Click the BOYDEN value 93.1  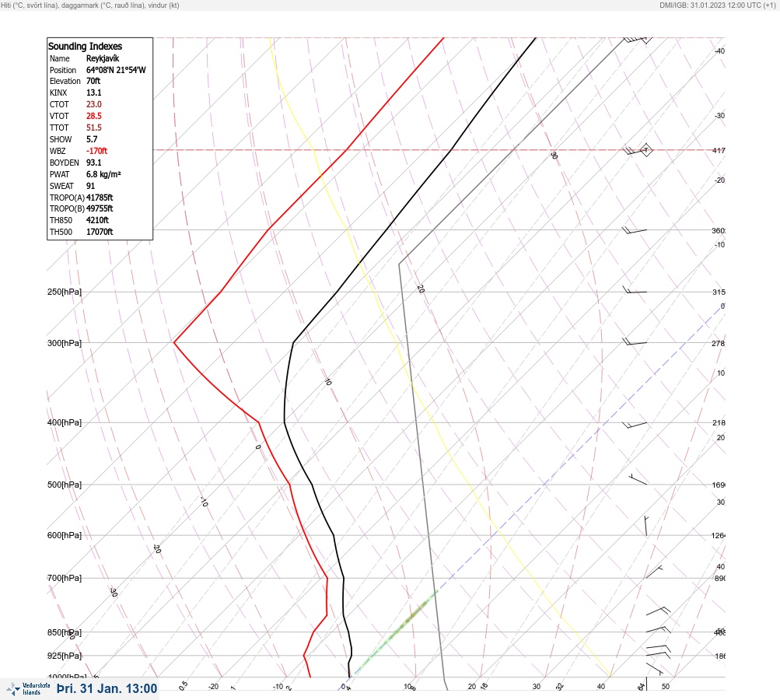click(x=93, y=163)
